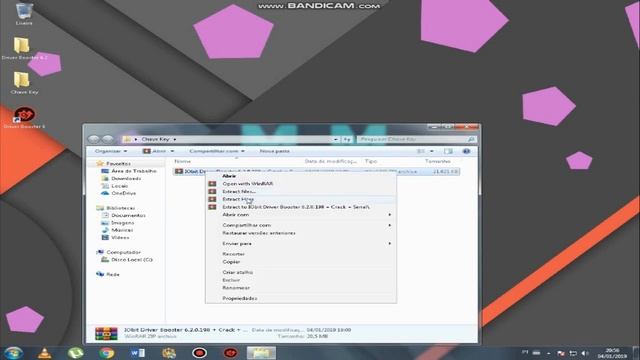Image resolution: width=640 pixels, height=360 pixels.
Task: Click the Explorer help question mark icon
Action: (x=466, y=151)
